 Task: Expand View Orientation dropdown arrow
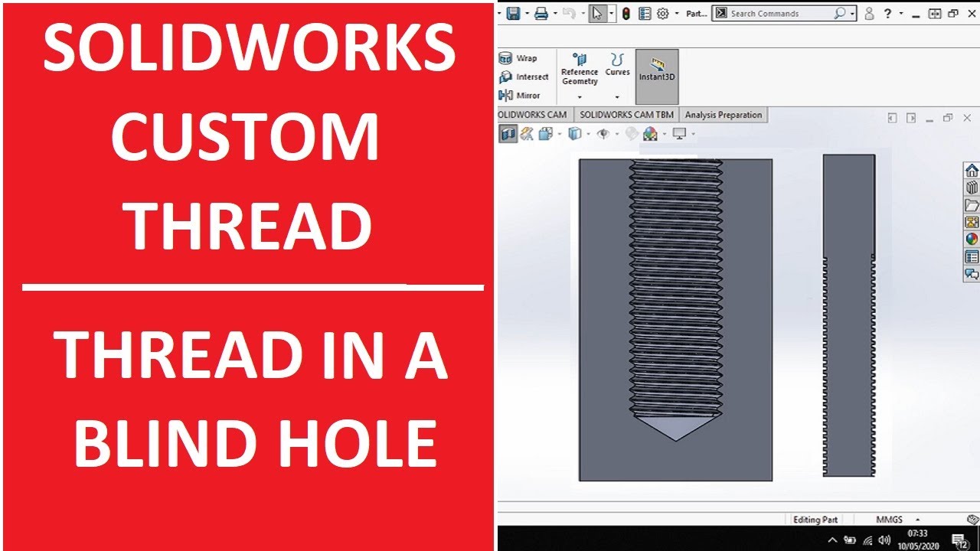[559, 134]
